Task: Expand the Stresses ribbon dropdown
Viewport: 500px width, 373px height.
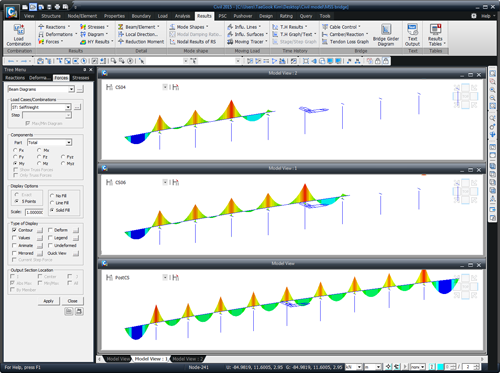Action: coord(107,27)
